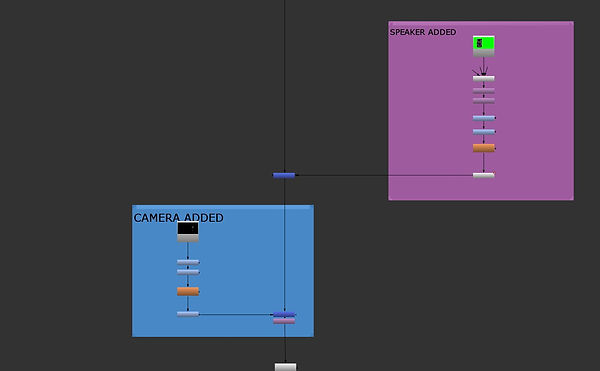
Task: Select the bottom white node in Speaker Added backdrop
Action: click(x=484, y=175)
